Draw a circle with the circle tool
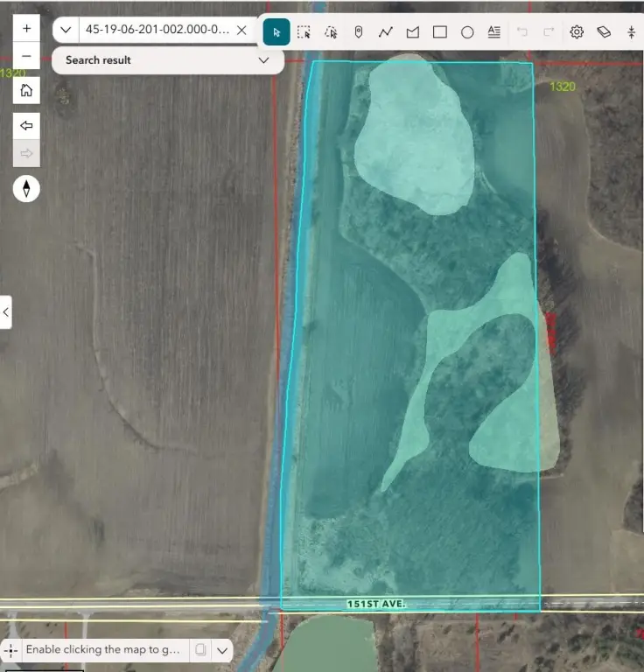Screen dimensions: 644x672 click(467, 32)
